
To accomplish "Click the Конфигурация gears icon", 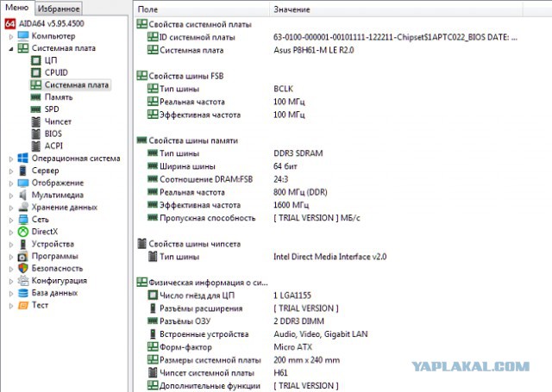I will pos(23,281).
